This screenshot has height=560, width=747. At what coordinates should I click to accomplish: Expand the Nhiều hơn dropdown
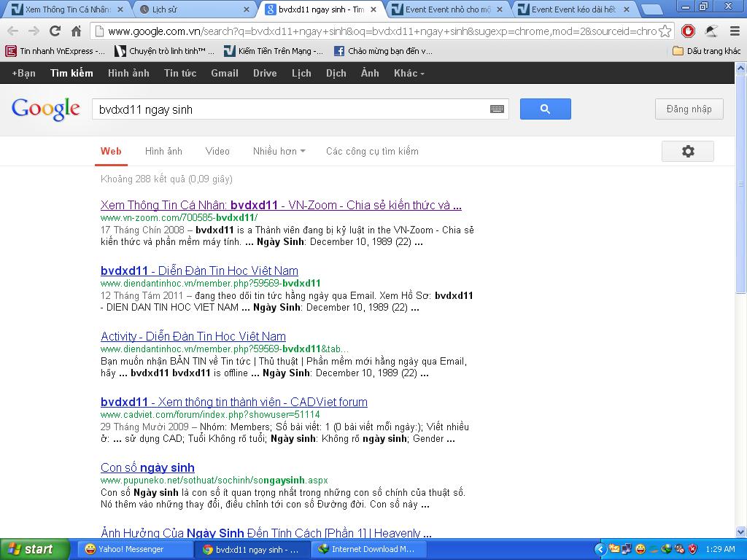279,152
